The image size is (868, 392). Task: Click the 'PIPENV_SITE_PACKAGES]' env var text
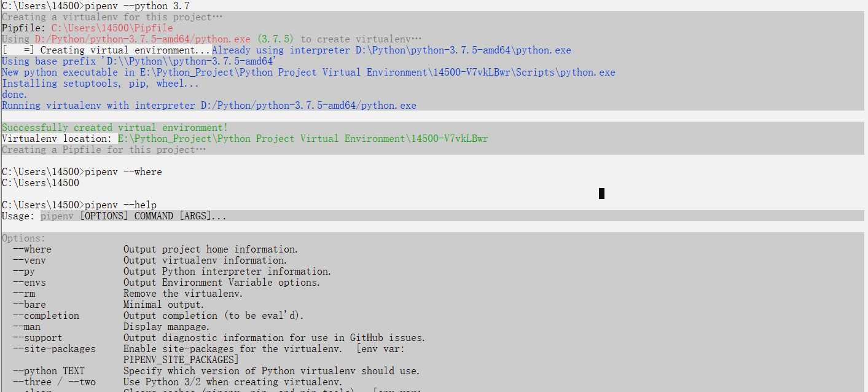tap(181, 360)
